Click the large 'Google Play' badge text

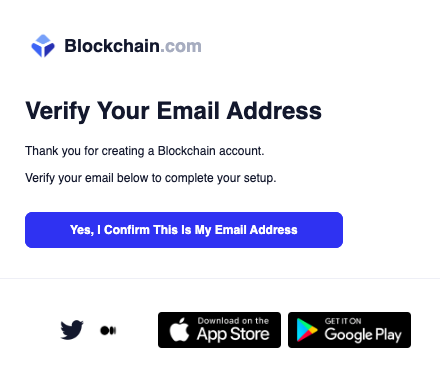[363, 335]
